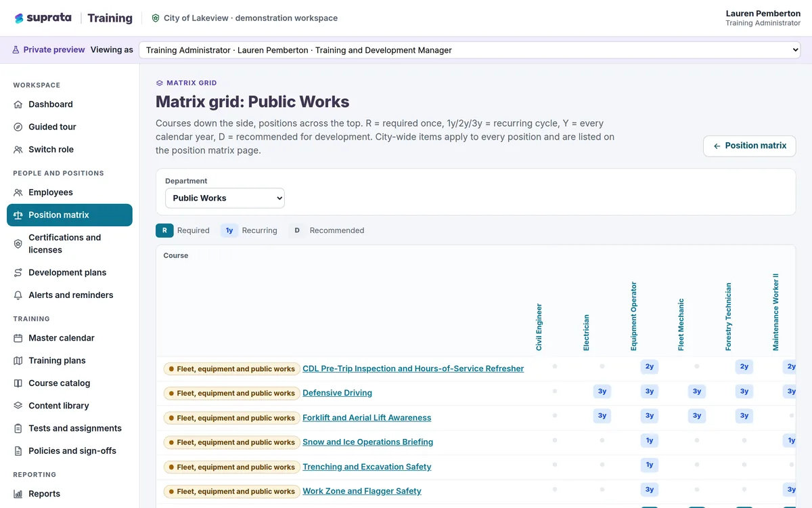The height and width of the screenshot is (508, 812).
Task: Open the Work Zone and Flagger Safety link
Action: tap(362, 491)
